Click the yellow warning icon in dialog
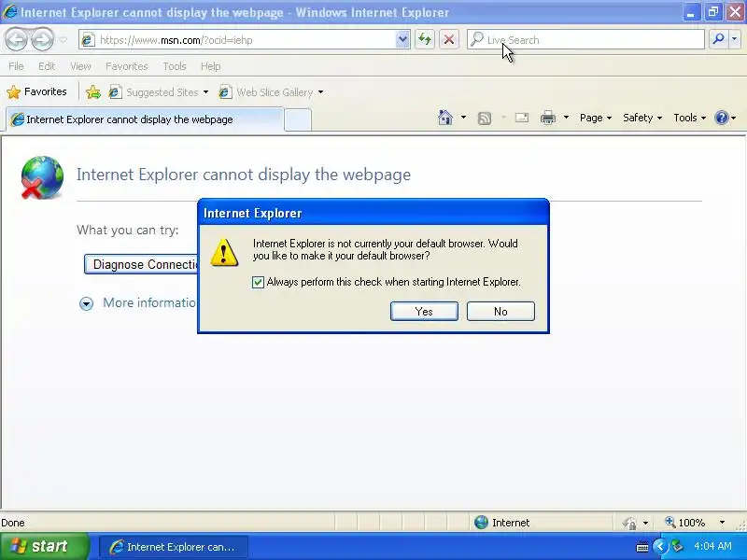Viewport: 747px width, 560px height. point(224,252)
